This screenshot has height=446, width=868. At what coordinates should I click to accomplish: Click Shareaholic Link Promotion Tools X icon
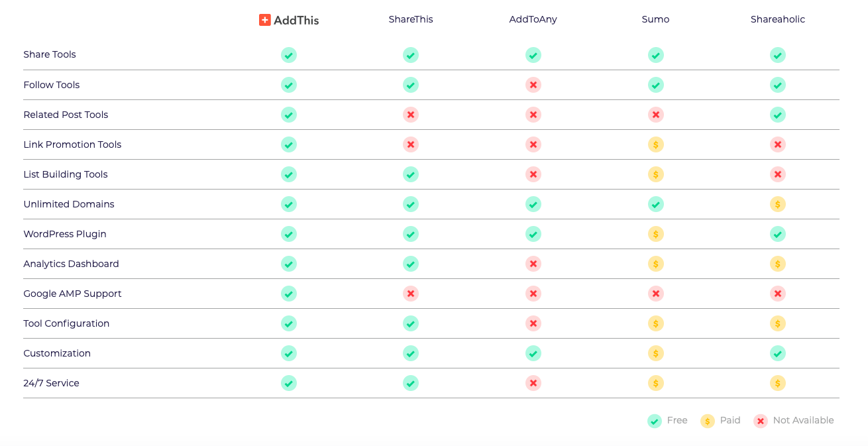tap(778, 144)
